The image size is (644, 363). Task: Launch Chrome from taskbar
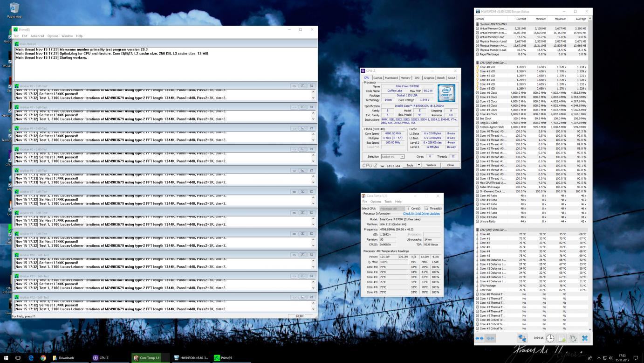[x=43, y=358]
